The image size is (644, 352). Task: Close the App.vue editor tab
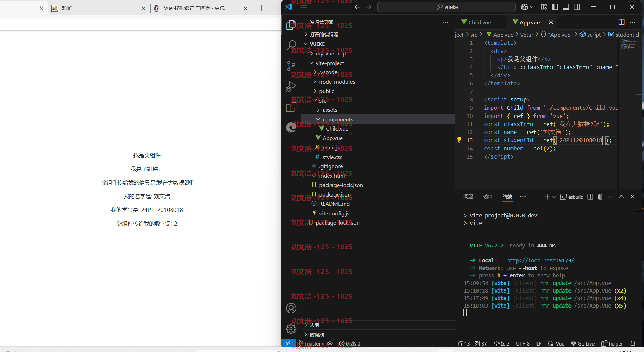(551, 22)
